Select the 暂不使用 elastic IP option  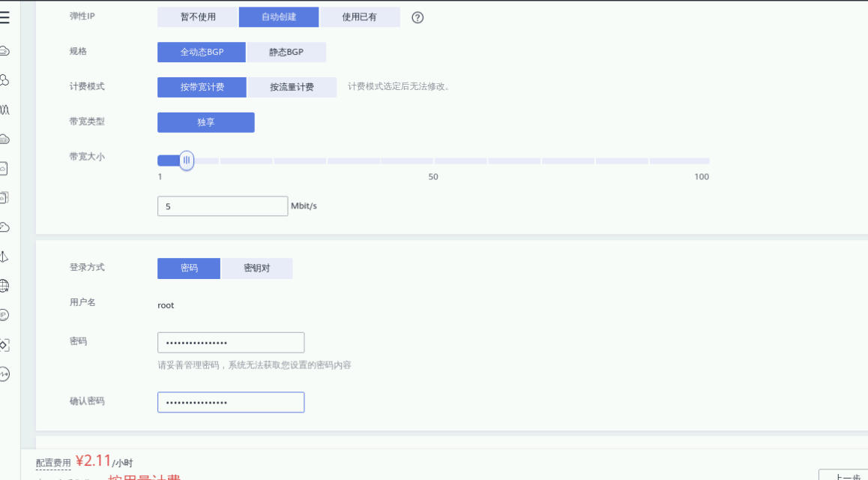[x=197, y=16]
